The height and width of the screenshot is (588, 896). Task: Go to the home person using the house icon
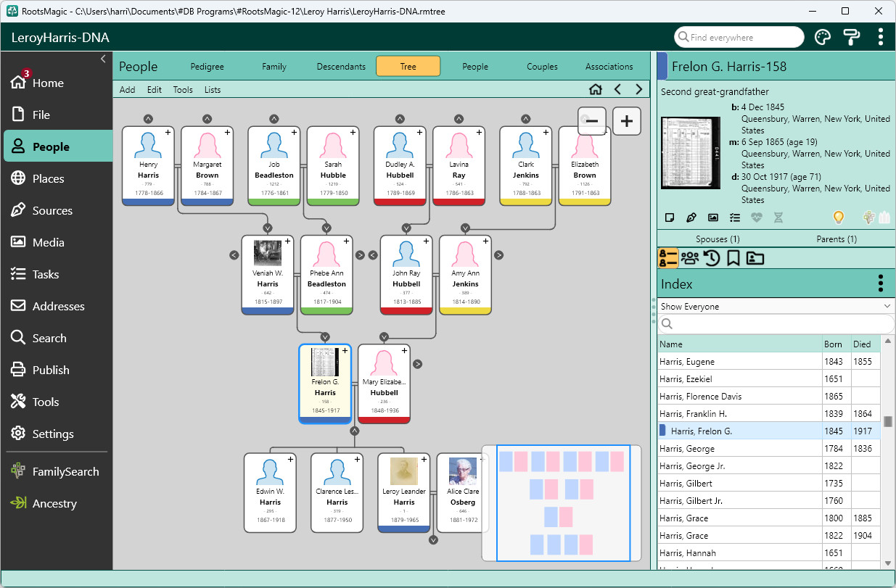[596, 90]
